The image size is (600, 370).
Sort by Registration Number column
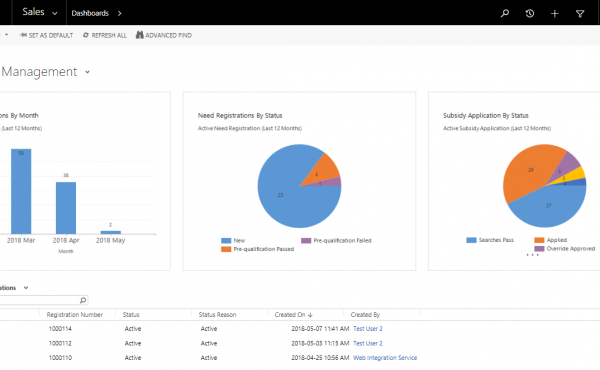pos(75,315)
